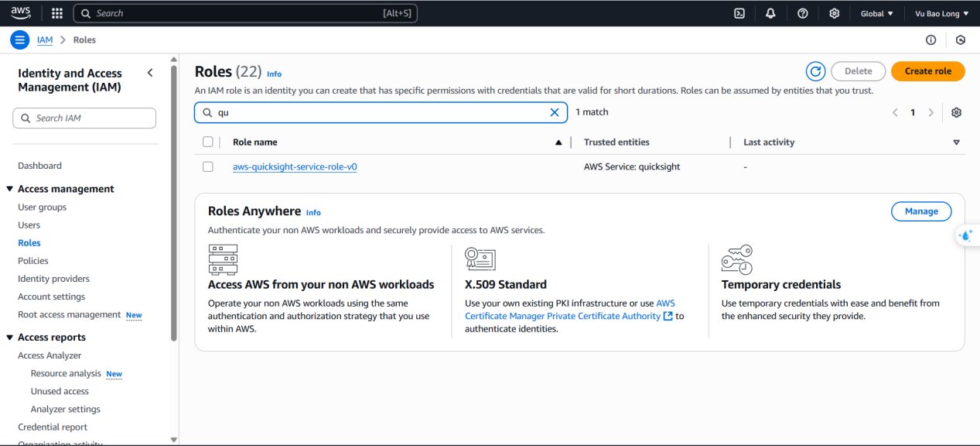Click the 'Roles' breadcrumb text

point(84,40)
